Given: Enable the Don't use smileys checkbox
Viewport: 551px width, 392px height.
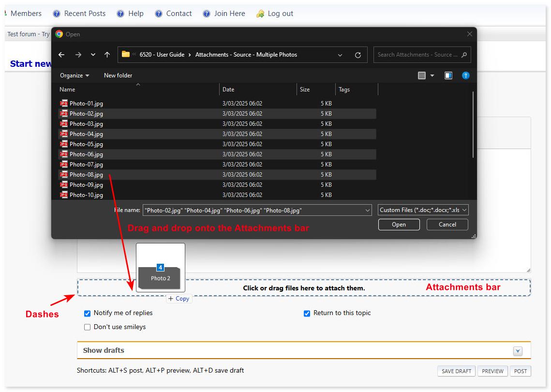Looking at the screenshot, I should [88, 327].
